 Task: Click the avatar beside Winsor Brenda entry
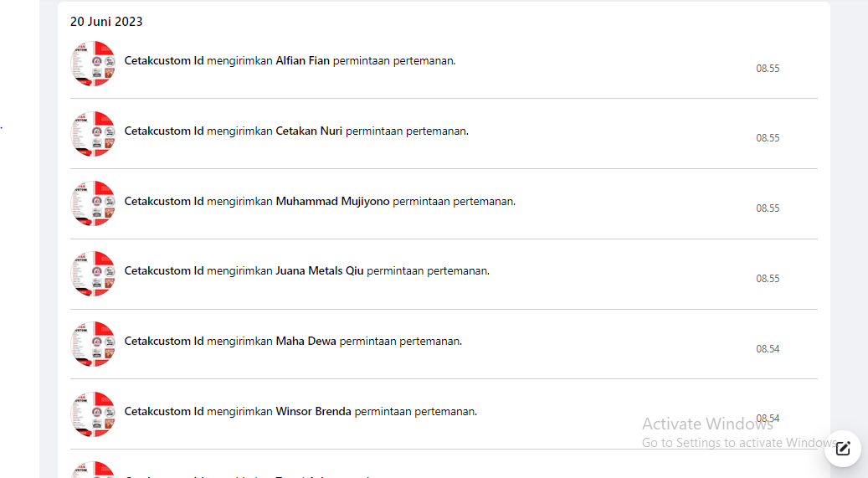(93, 414)
